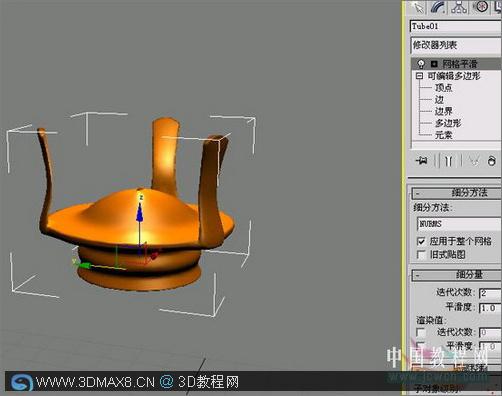This screenshot has width=502, height=396.
Task: Collapse the 细分量 rollout header
Action: click(457, 275)
